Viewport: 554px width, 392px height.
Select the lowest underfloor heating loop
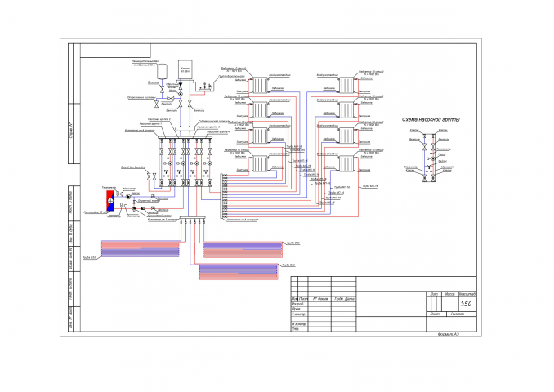239,272
